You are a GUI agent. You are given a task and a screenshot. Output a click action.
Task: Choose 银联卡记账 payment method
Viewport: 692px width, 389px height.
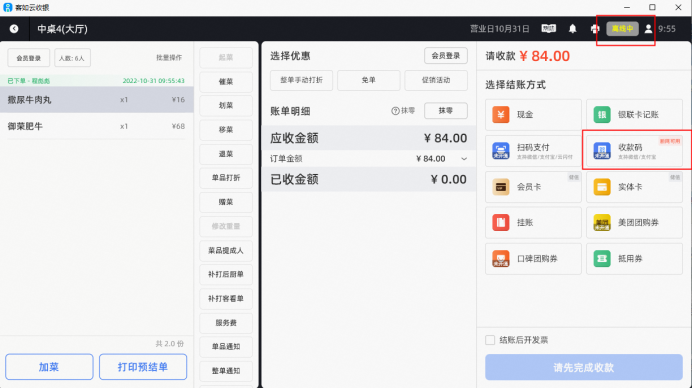click(634, 115)
